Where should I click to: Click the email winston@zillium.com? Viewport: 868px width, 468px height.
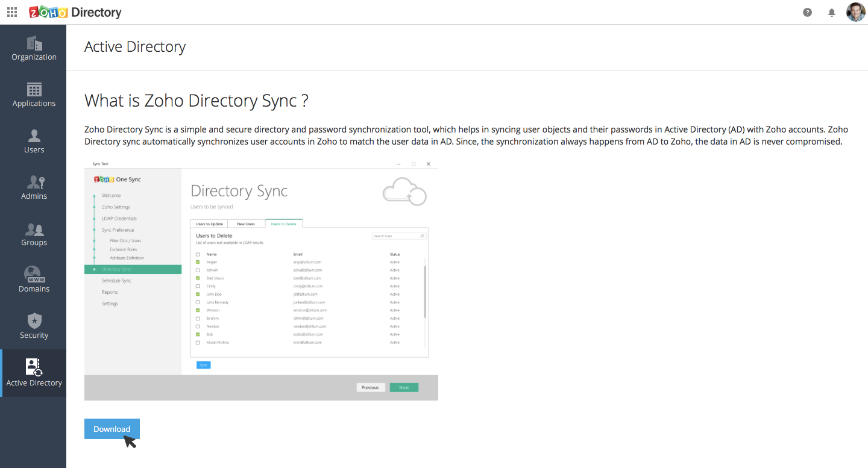(x=309, y=310)
